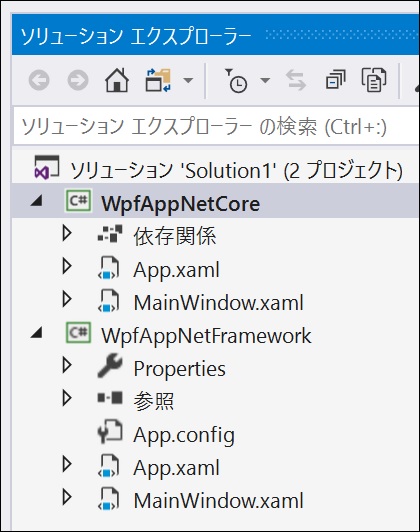Expand App.xaml under WpfAppNetCore
The image size is (420, 532).
67,266
